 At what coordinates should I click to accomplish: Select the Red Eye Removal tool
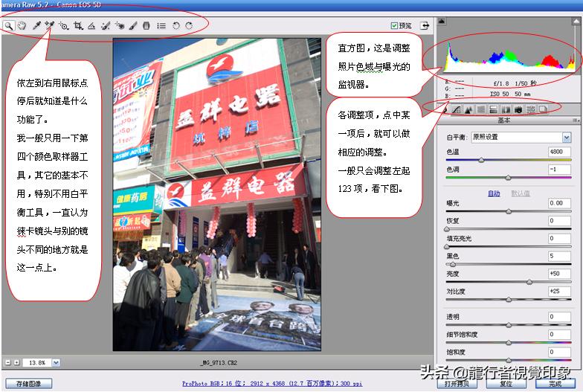click(x=120, y=25)
